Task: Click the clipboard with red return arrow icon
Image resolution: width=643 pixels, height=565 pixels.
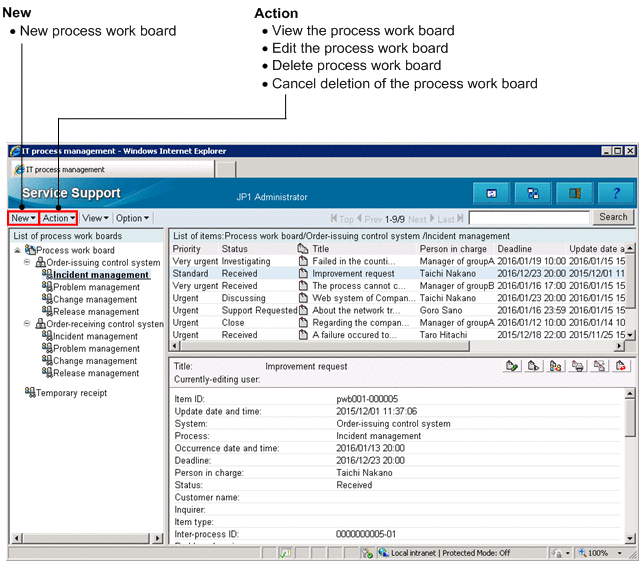Action: click(621, 366)
